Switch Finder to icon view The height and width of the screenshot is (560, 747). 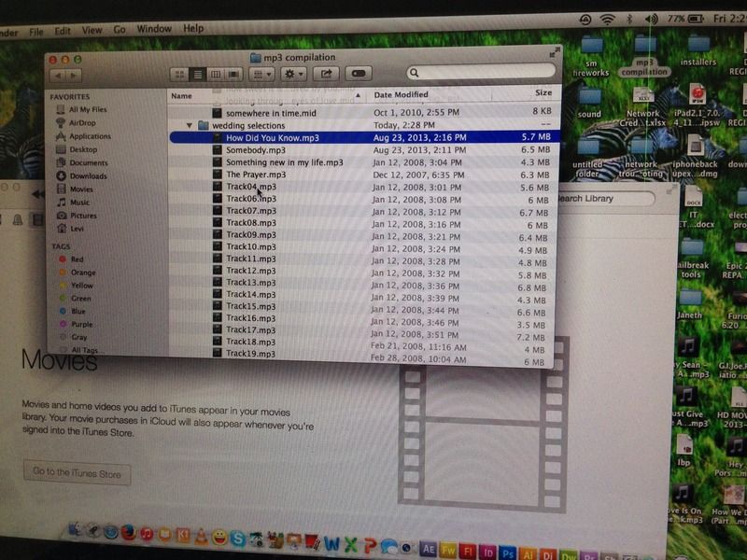[x=179, y=73]
